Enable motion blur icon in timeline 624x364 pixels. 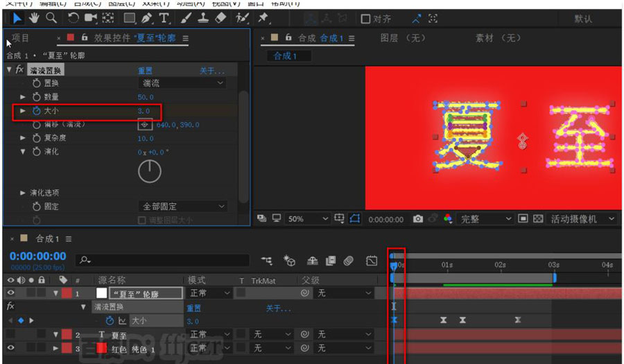tap(349, 261)
